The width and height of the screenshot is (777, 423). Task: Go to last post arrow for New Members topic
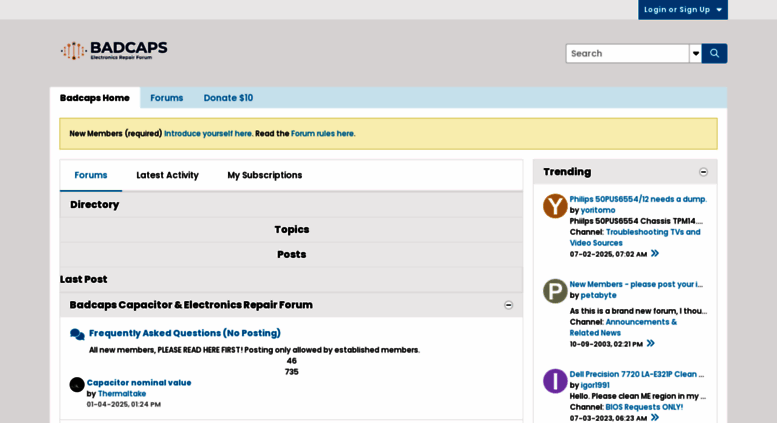click(x=651, y=343)
